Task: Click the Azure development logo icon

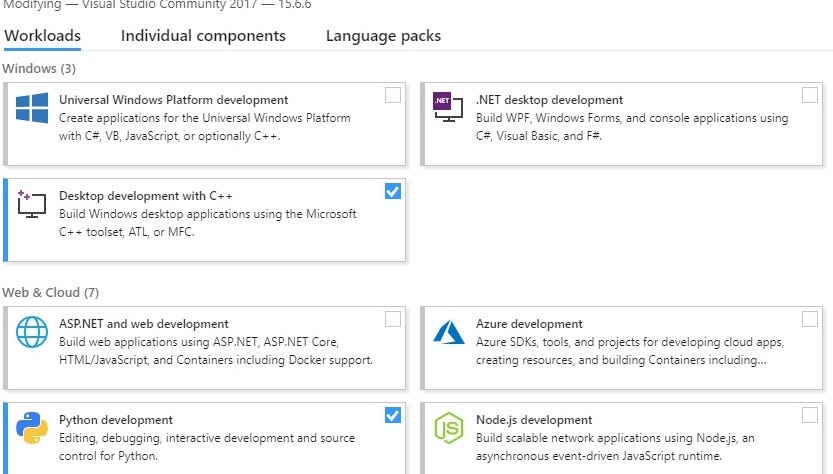Action: pyautogui.click(x=448, y=332)
